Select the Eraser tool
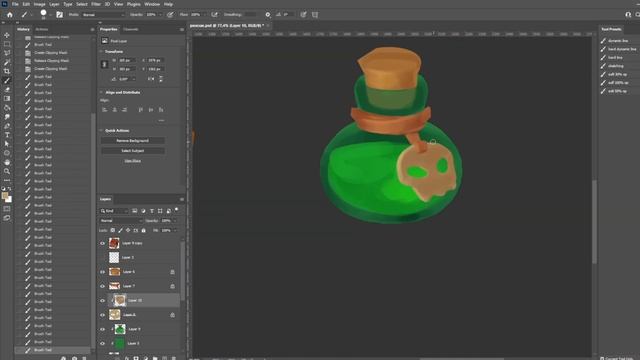Screen dimensions: 640x360 7,89
